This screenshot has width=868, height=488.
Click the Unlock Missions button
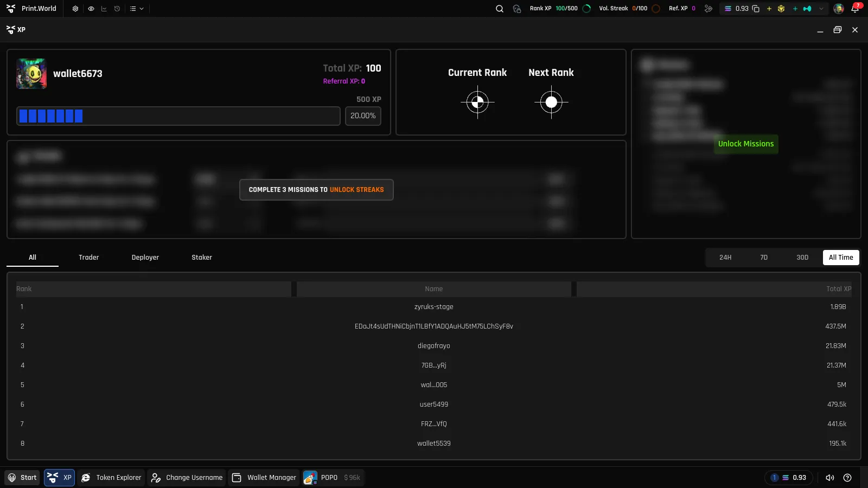746,144
